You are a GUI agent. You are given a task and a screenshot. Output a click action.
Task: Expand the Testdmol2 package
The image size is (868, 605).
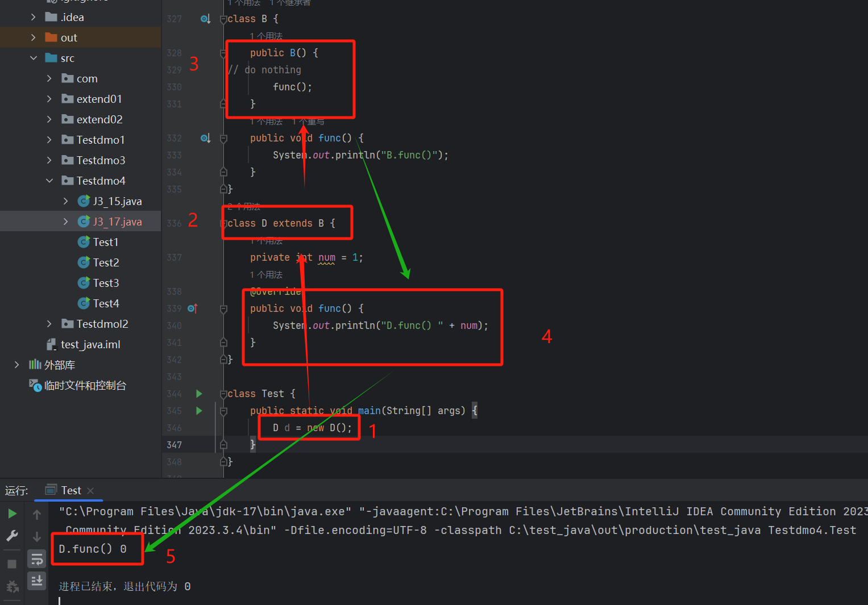tap(49, 324)
